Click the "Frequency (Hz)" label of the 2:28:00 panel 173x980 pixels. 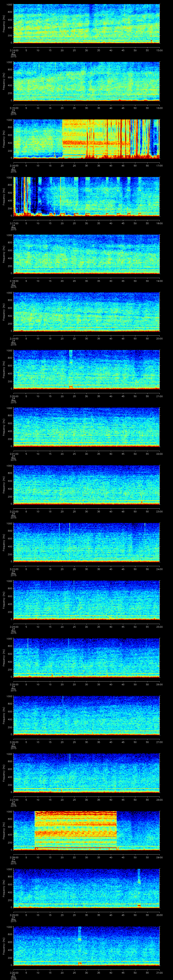click(4, 831)
